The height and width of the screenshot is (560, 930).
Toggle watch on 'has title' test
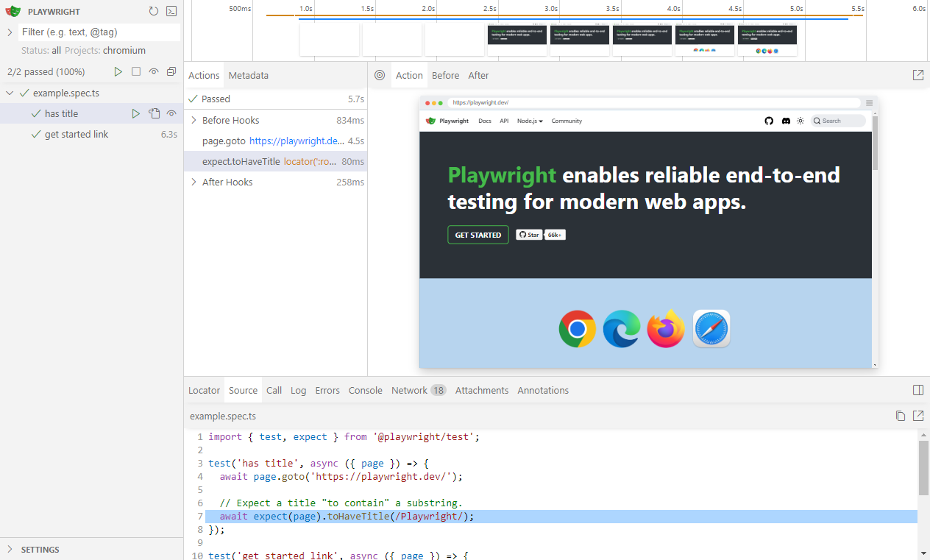171,113
